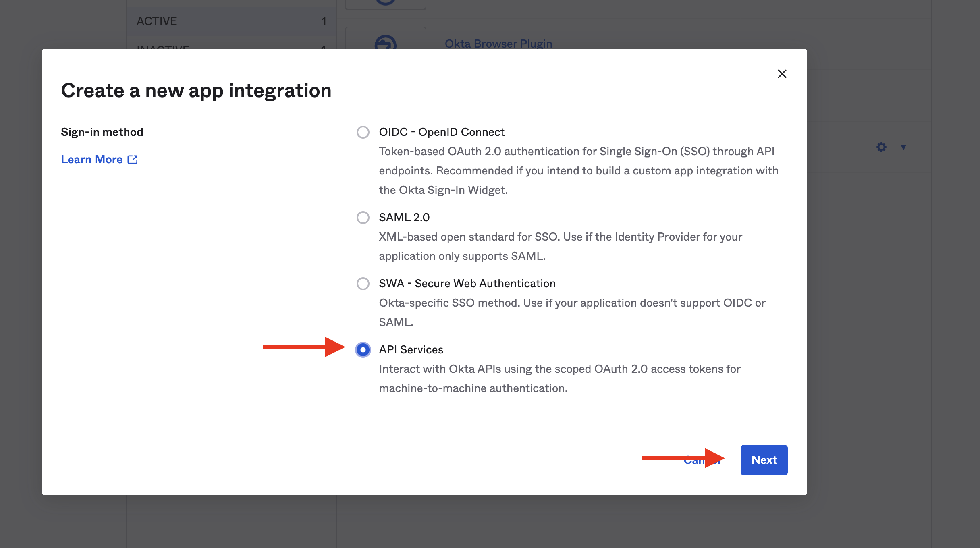
Task: Click the SAML 2.0 label text
Action: (404, 218)
